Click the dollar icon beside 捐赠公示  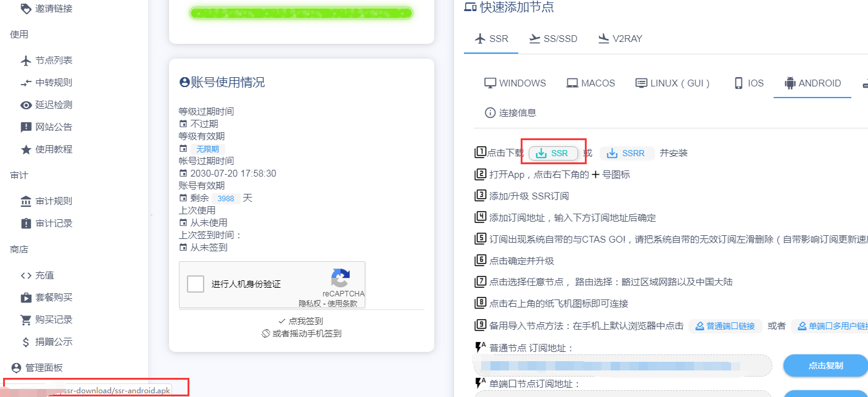point(26,342)
